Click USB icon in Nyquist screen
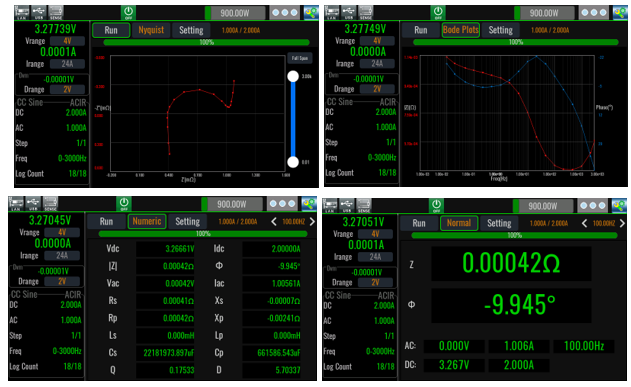Viewport: 631px width, 387px height. [39, 12]
